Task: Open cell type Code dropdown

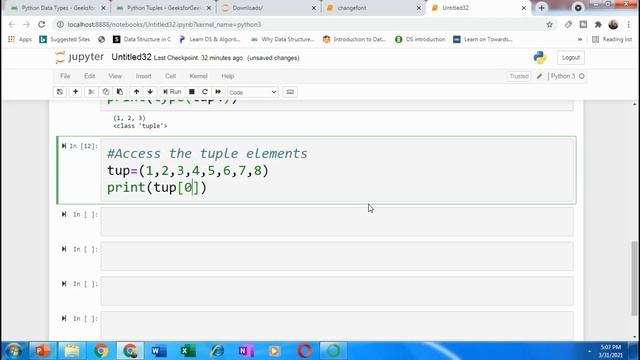Action: pyautogui.click(x=253, y=92)
